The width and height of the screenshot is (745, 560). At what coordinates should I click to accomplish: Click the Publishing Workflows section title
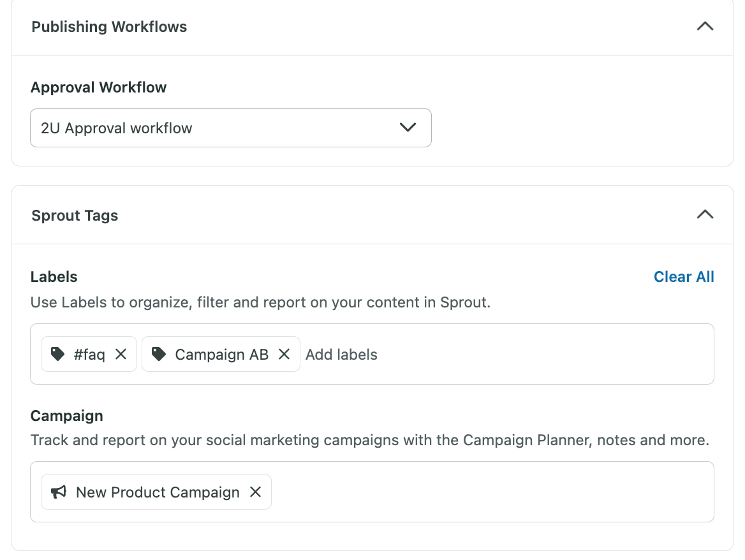108,26
